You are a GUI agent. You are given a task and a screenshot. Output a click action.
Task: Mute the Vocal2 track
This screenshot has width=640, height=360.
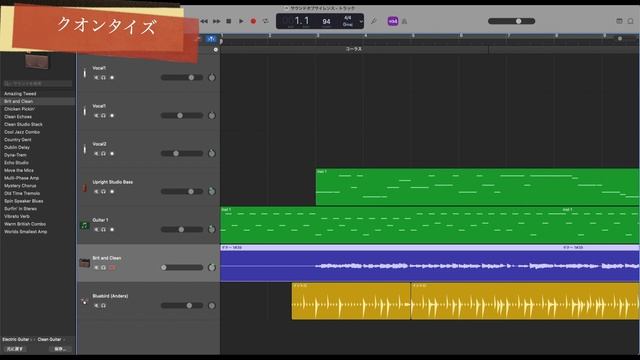point(96,153)
